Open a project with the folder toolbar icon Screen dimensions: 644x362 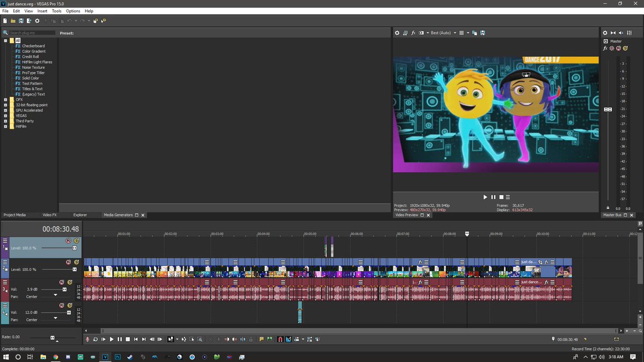coord(13,21)
